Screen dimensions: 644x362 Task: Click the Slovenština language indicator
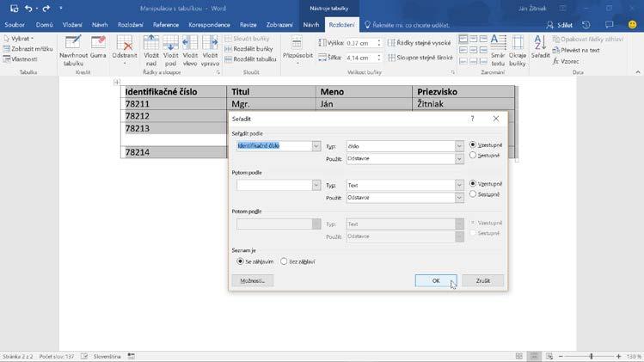click(107, 356)
